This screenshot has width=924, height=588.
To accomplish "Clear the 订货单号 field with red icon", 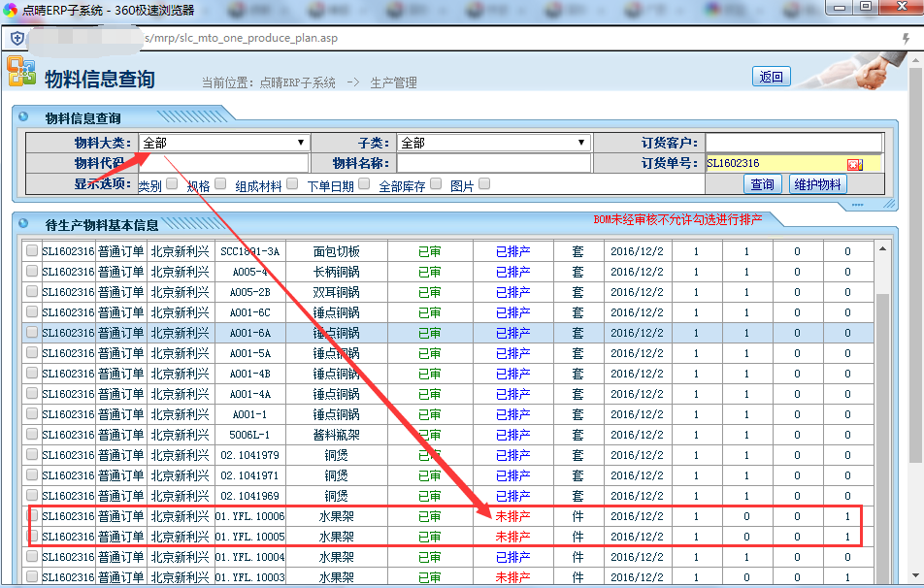I will click(x=854, y=164).
